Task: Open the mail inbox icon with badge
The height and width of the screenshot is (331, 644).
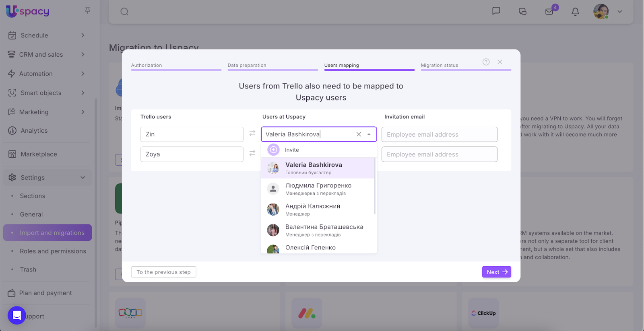Action: pos(549,11)
